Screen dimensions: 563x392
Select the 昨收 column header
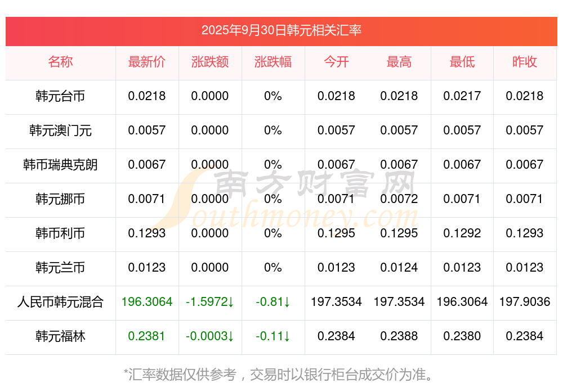tap(525, 62)
